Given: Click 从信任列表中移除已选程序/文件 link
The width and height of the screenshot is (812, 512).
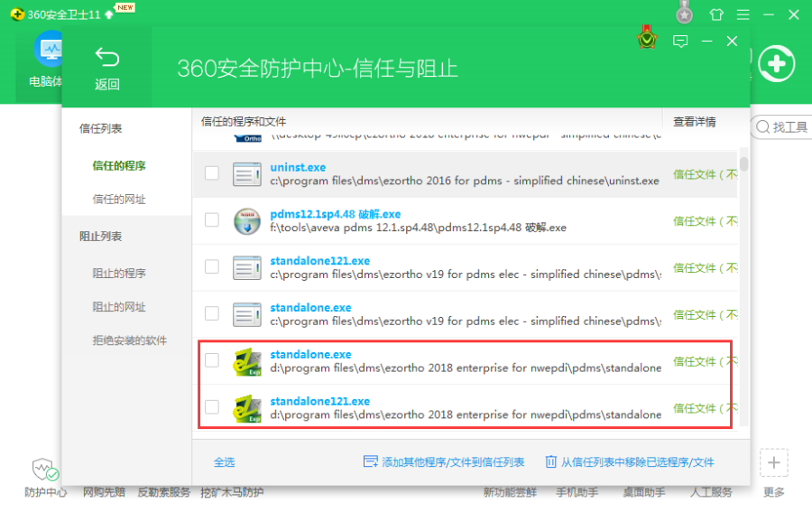Looking at the screenshot, I should coord(638,461).
